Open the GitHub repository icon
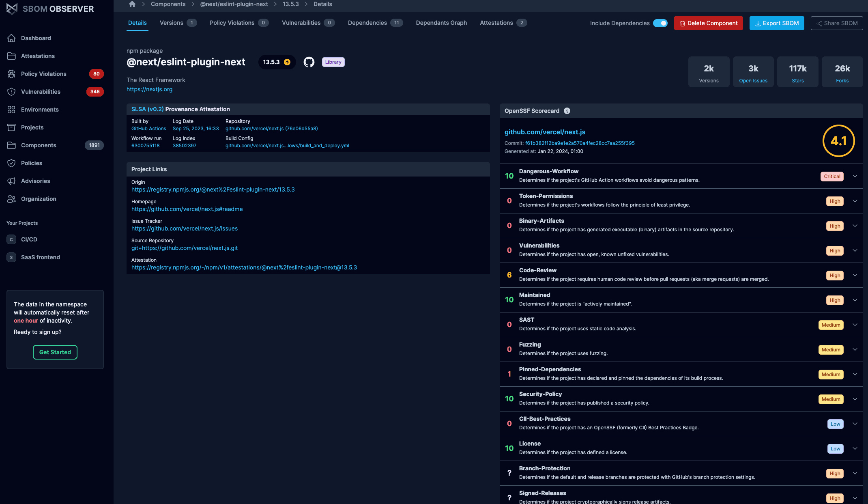 309,62
